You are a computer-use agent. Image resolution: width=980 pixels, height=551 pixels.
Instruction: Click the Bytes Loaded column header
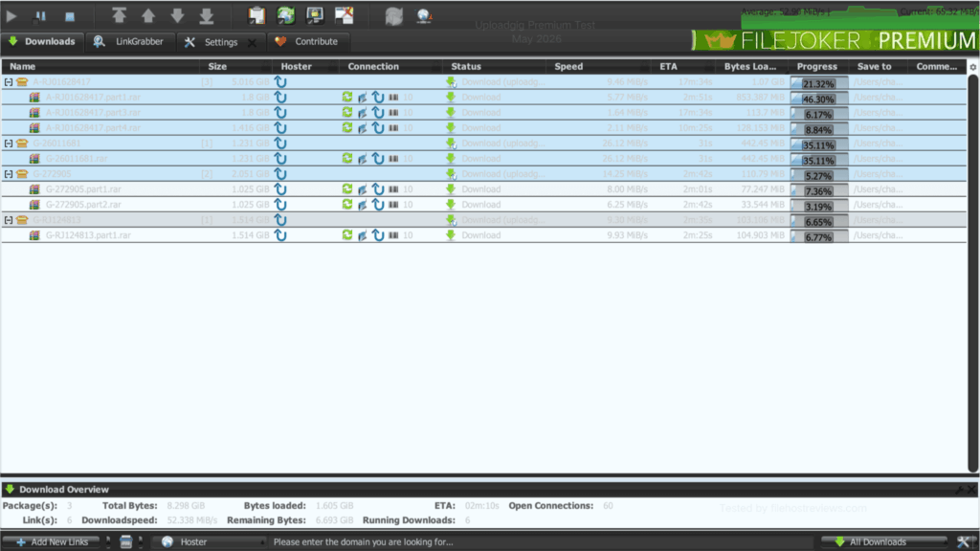pos(750,66)
